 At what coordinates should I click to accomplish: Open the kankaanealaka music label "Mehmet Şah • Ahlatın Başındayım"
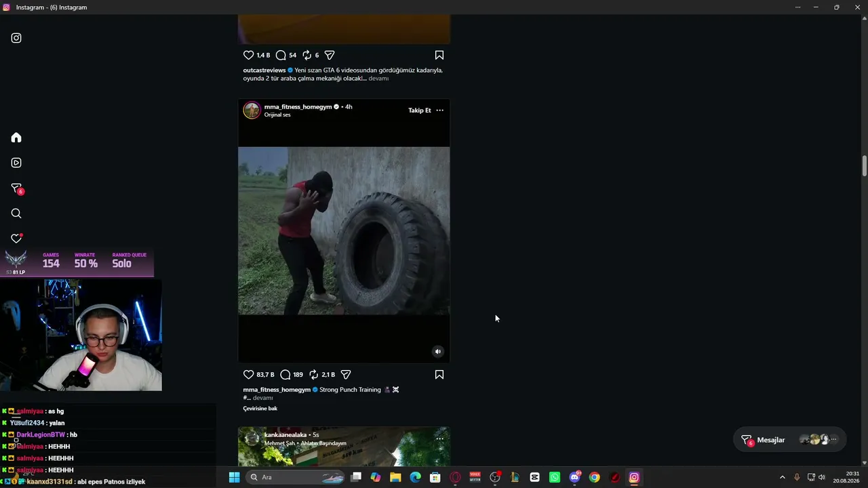point(305,443)
